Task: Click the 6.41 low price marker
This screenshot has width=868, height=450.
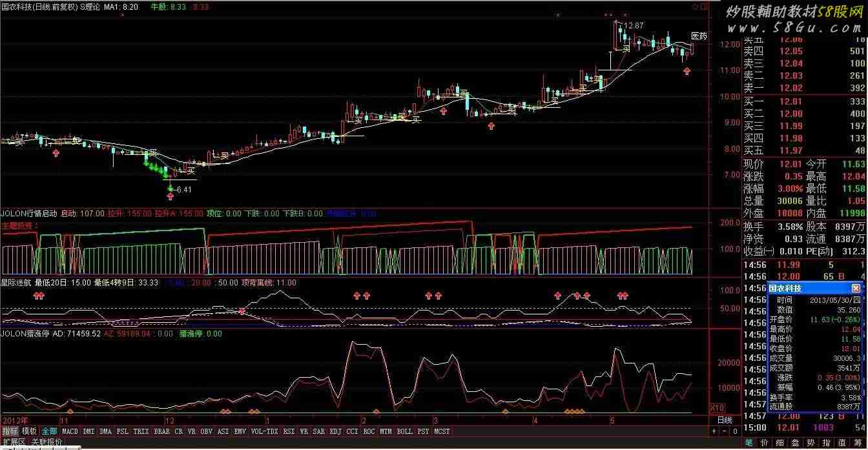Action: tap(184, 190)
